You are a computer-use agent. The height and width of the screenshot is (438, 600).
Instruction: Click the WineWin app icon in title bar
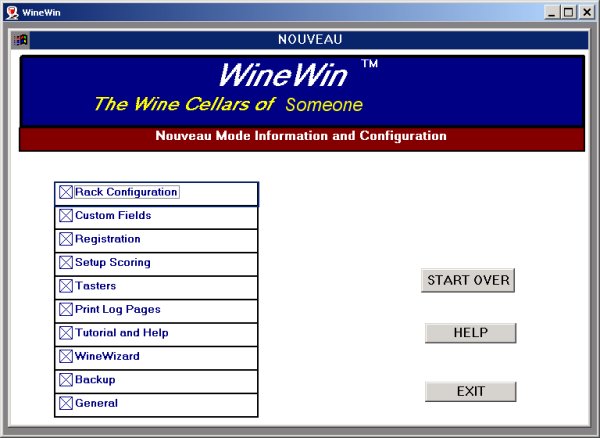pyautogui.click(x=11, y=12)
